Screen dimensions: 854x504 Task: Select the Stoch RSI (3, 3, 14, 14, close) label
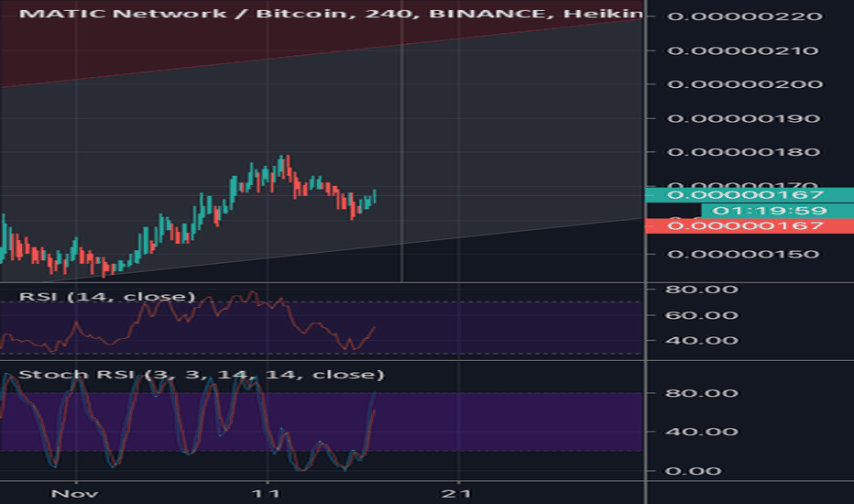(202, 374)
